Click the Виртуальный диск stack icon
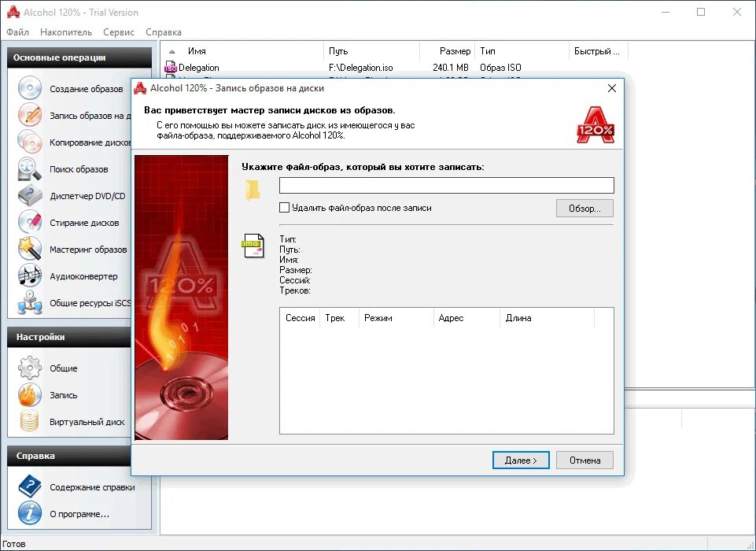Image resolution: width=756 pixels, height=551 pixels. 30,421
